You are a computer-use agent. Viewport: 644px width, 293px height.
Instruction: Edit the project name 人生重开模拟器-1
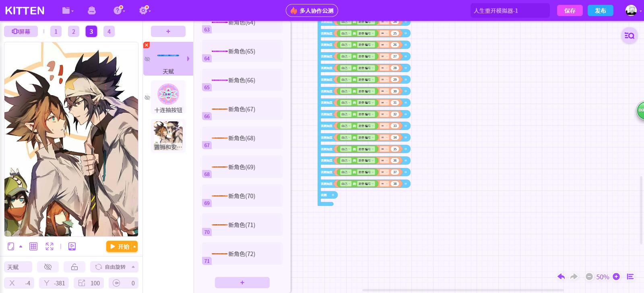pos(510,10)
